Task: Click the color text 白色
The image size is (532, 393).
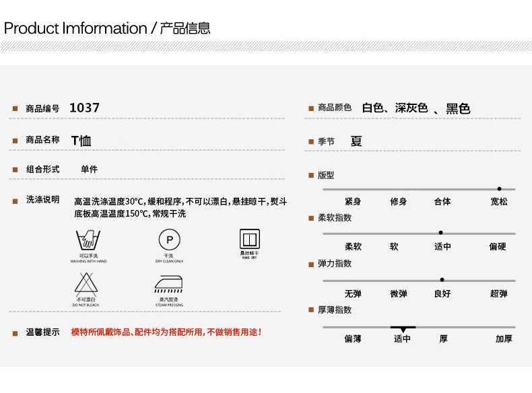Action: [372, 108]
